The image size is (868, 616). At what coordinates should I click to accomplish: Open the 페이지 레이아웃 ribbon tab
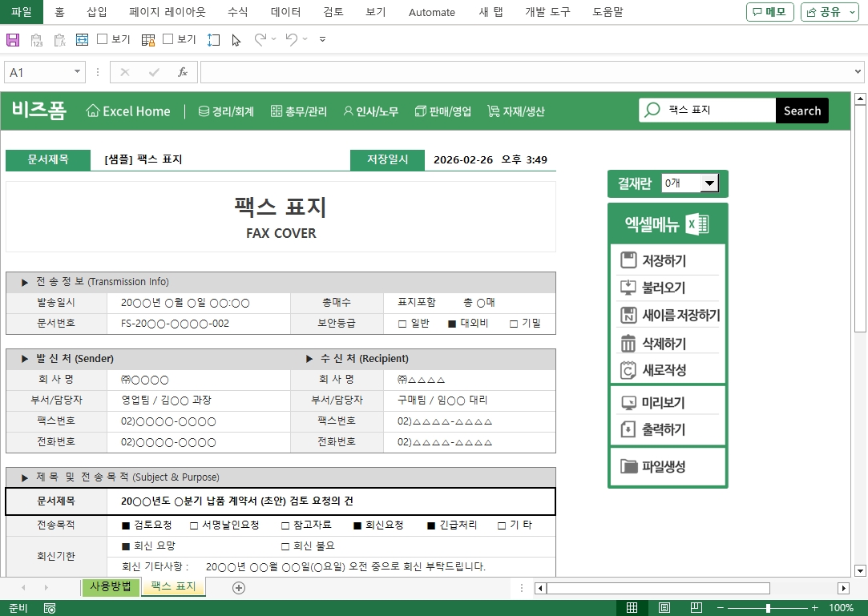(x=167, y=12)
